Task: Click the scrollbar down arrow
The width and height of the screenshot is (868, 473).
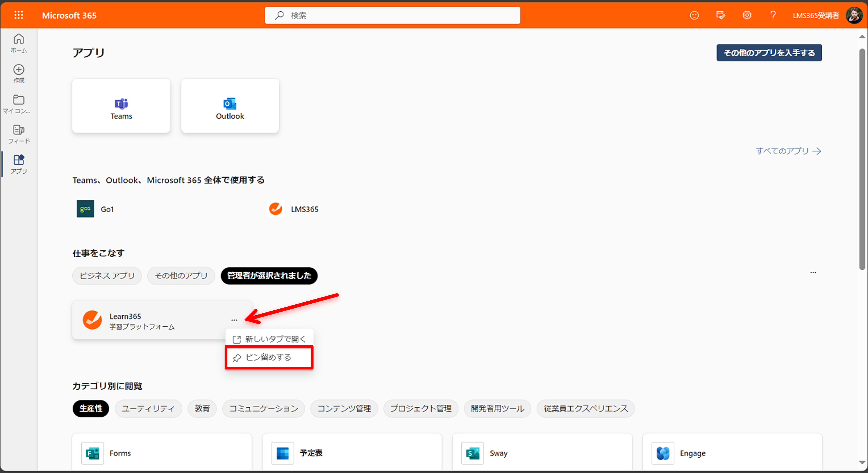Action: click(862, 462)
